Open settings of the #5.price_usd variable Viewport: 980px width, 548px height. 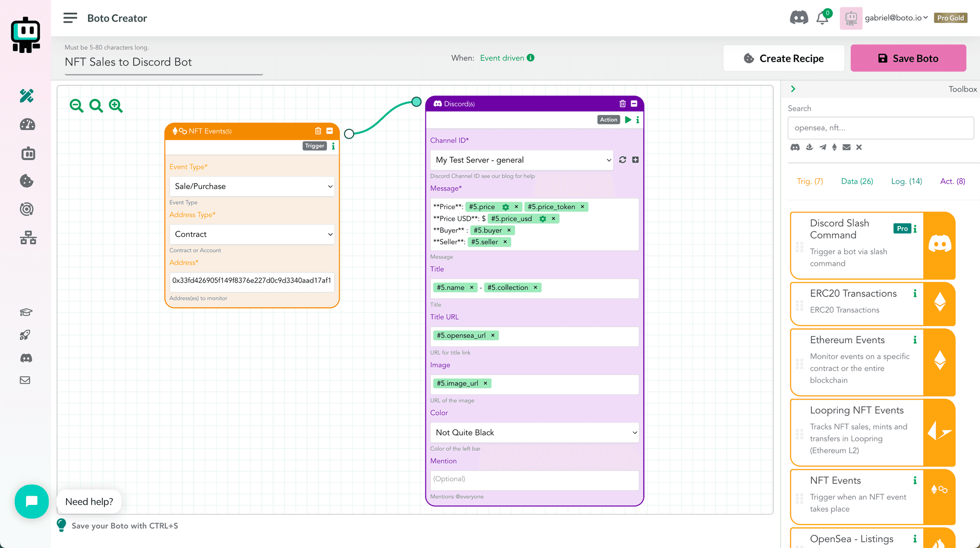[x=542, y=219]
